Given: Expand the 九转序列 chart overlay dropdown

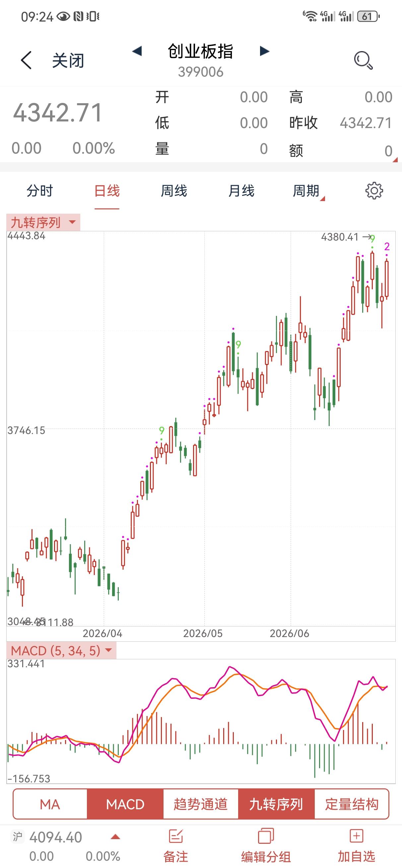Looking at the screenshot, I should (43, 222).
